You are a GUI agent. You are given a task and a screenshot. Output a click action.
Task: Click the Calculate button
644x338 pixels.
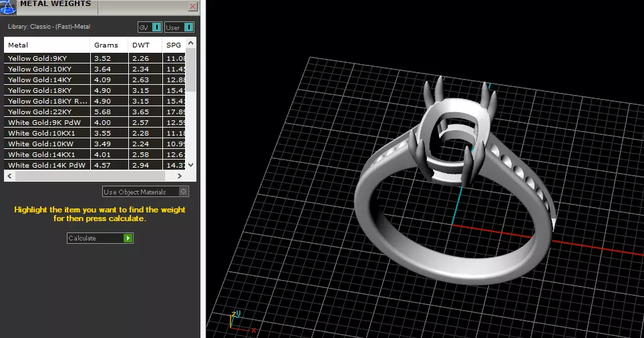tap(100, 238)
